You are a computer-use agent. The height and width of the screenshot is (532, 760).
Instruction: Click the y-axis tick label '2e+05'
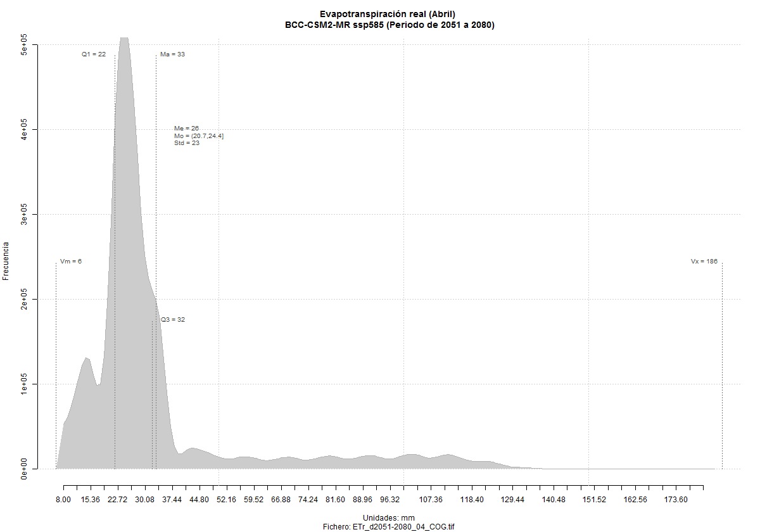[x=24, y=300]
